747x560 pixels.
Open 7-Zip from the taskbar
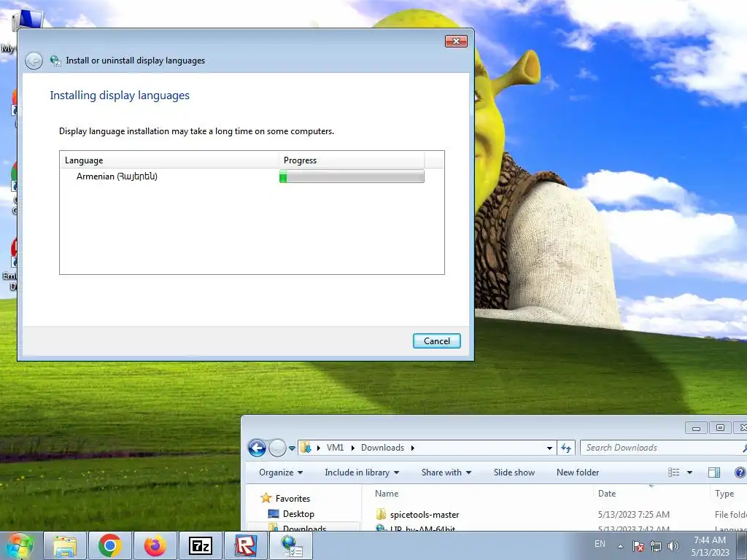click(201, 545)
